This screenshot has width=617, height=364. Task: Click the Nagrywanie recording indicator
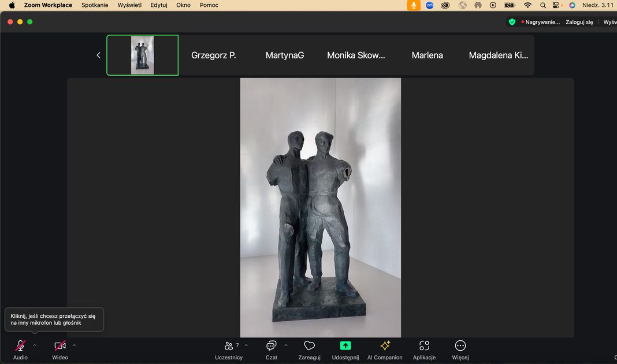point(541,22)
